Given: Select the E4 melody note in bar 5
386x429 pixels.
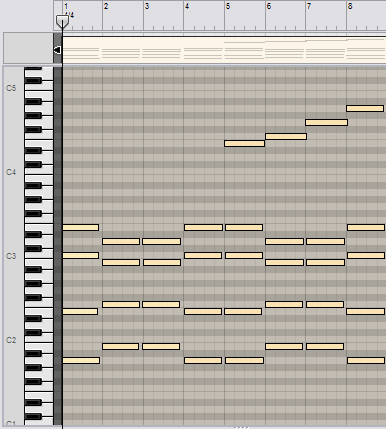Looking at the screenshot, I should tap(244, 143).
